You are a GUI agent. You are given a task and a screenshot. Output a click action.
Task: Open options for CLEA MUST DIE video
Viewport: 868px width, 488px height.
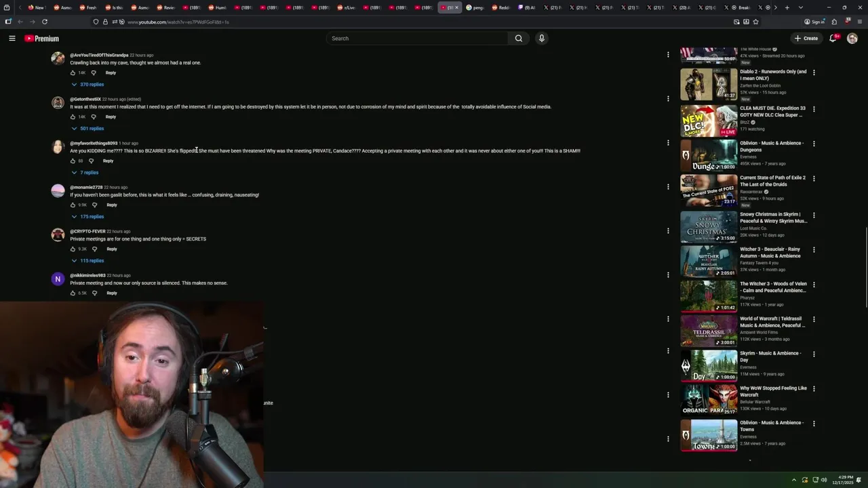coord(814,109)
